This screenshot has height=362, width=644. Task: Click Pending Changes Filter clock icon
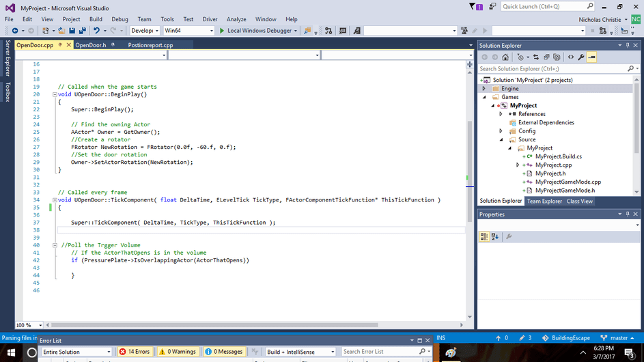520,57
